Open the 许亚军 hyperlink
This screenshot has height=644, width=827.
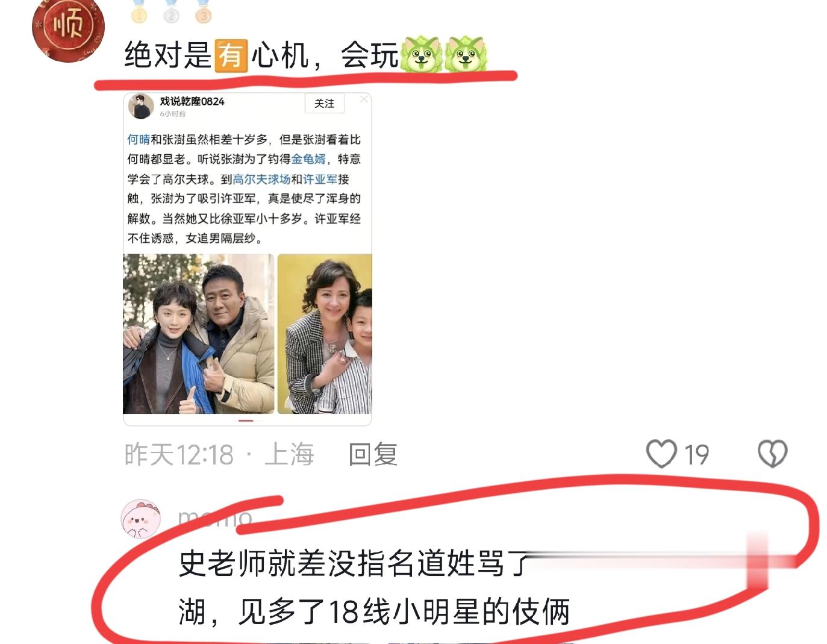coord(320,179)
